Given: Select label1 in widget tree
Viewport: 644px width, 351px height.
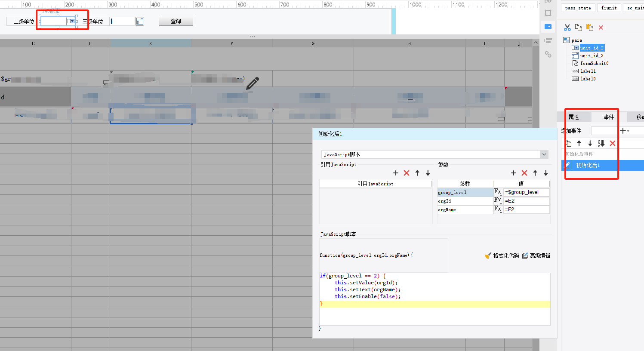Looking at the screenshot, I should click(588, 71).
